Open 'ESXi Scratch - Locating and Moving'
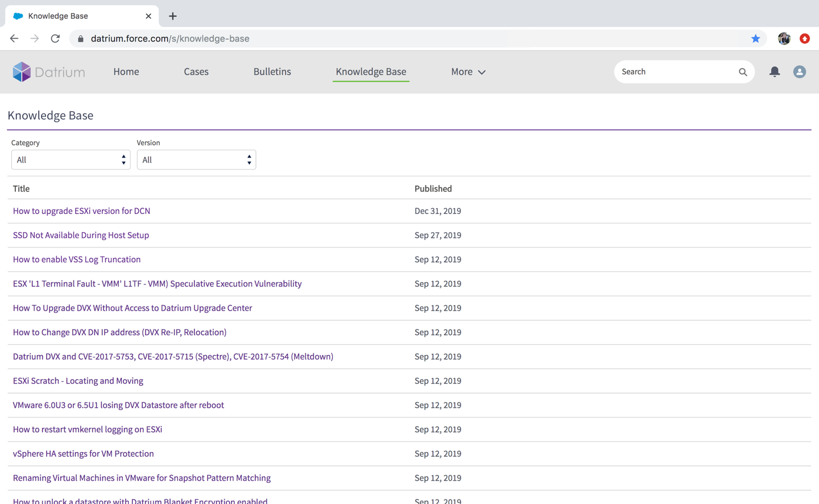Viewport: 819px width, 504px height. [x=78, y=381]
